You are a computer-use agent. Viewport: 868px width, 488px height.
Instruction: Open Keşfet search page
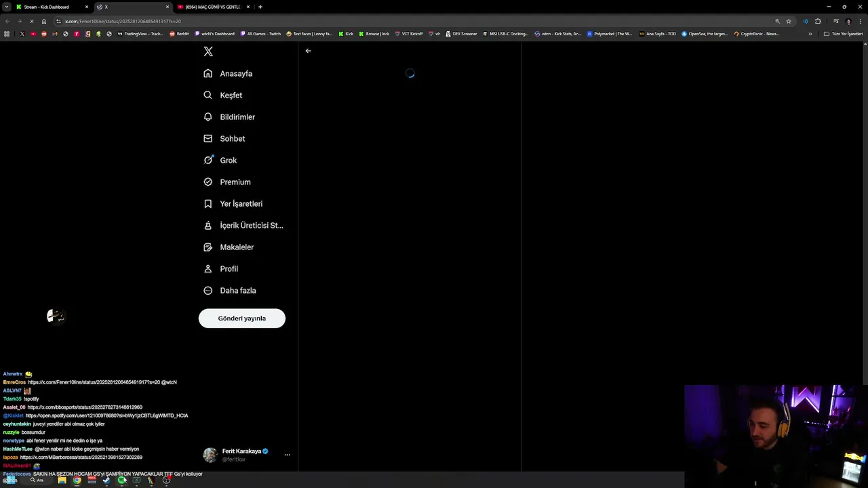click(x=222, y=95)
